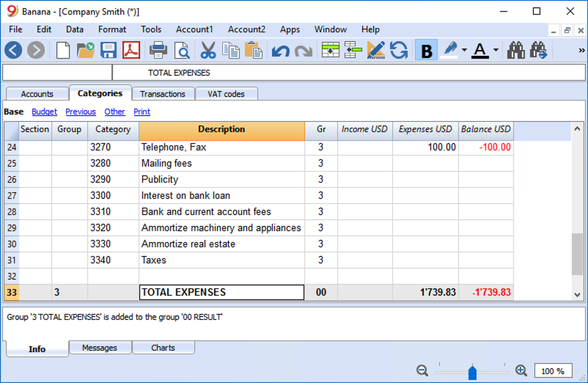Viewport: 588px width, 383px height.
Task: Restore the inner document window
Action: (567, 30)
